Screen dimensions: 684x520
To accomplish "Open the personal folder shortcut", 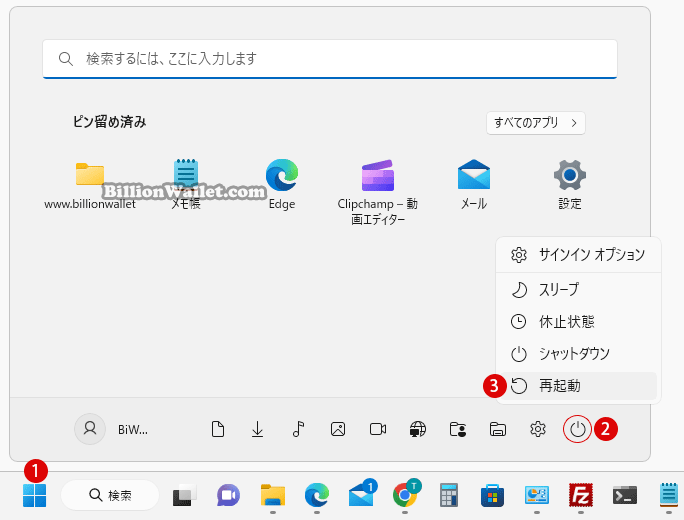I will [x=458, y=429].
